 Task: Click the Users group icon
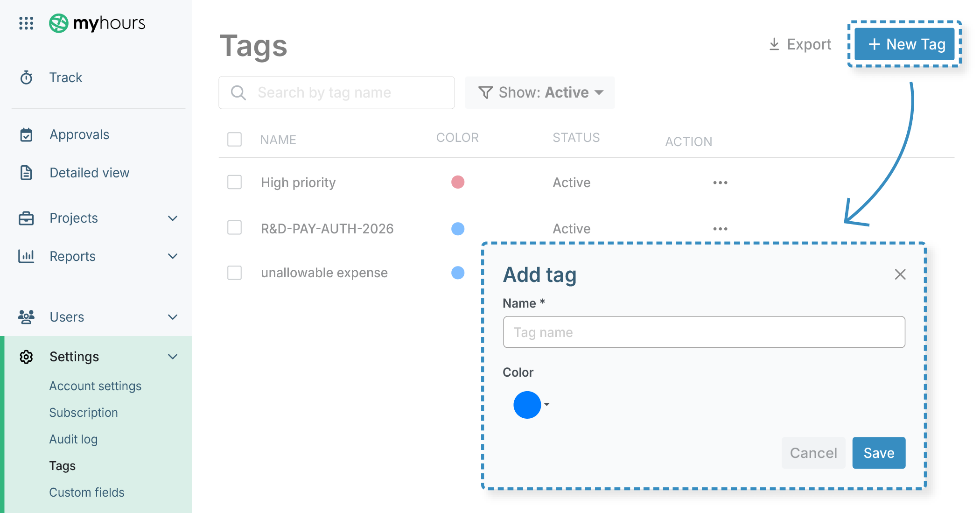pos(26,317)
